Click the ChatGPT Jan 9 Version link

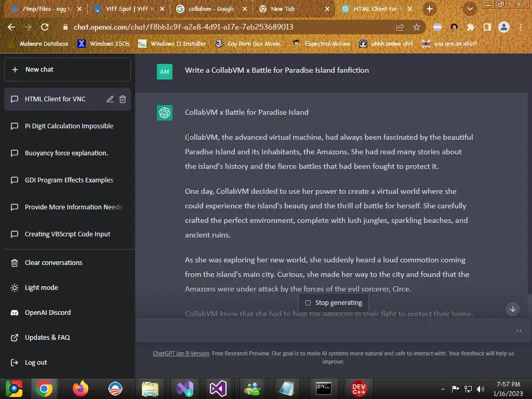[181, 353]
